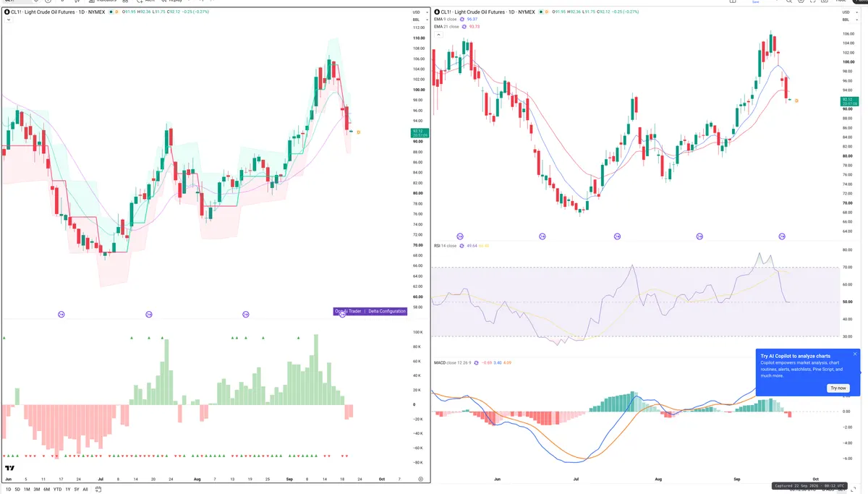Click the icon beside EMA 9 close
The height and width of the screenshot is (494, 868).
[464, 19]
